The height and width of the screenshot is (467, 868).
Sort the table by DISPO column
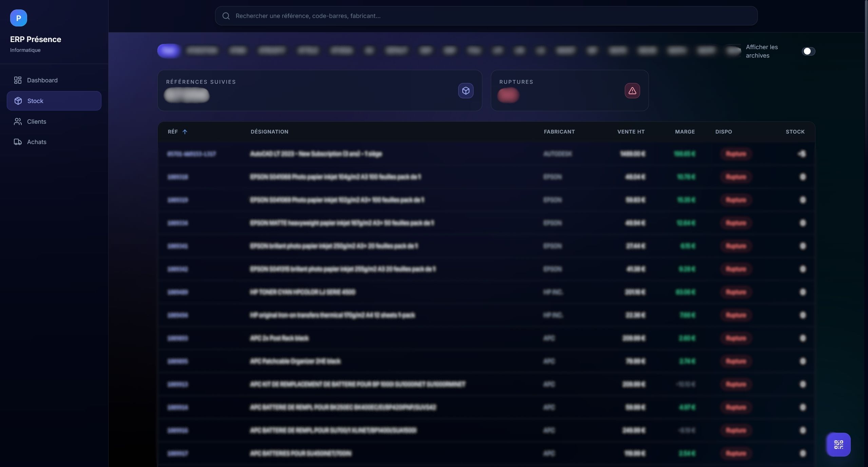[x=724, y=132]
